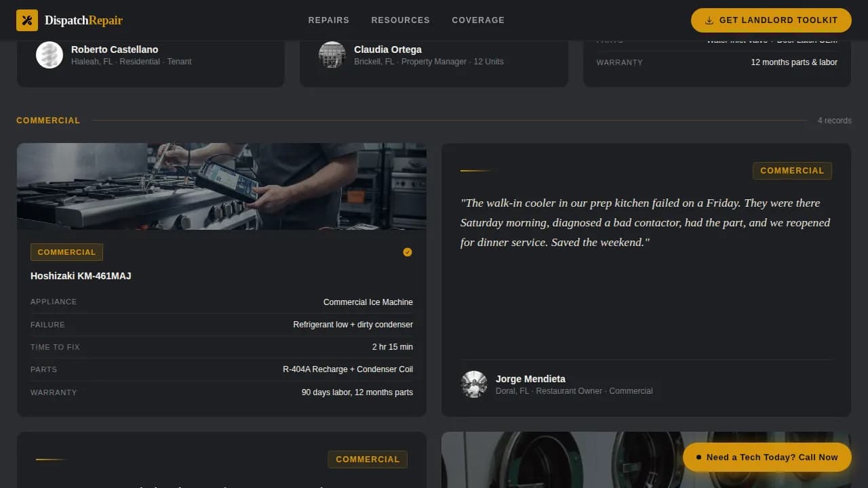Open the Repairs menu item
This screenshot has width=868, height=488.
click(x=329, y=20)
